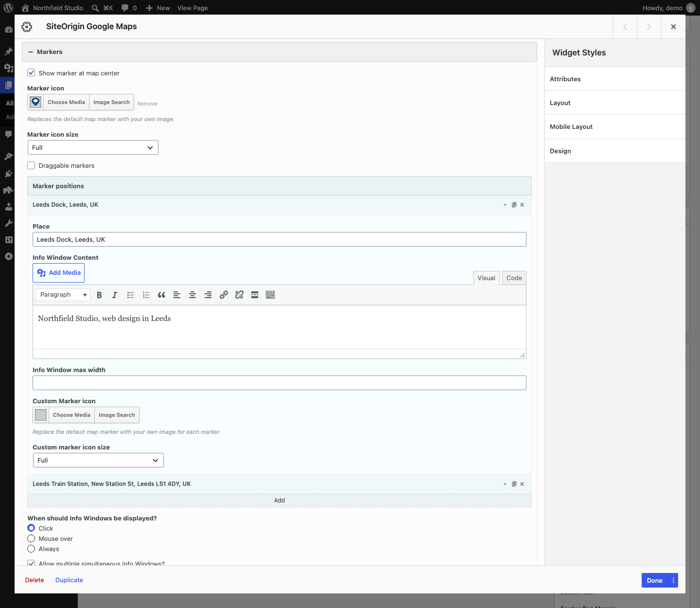The width and height of the screenshot is (700, 608).
Task: Duplicate the Leeds Train Station marker row
Action: (514, 484)
